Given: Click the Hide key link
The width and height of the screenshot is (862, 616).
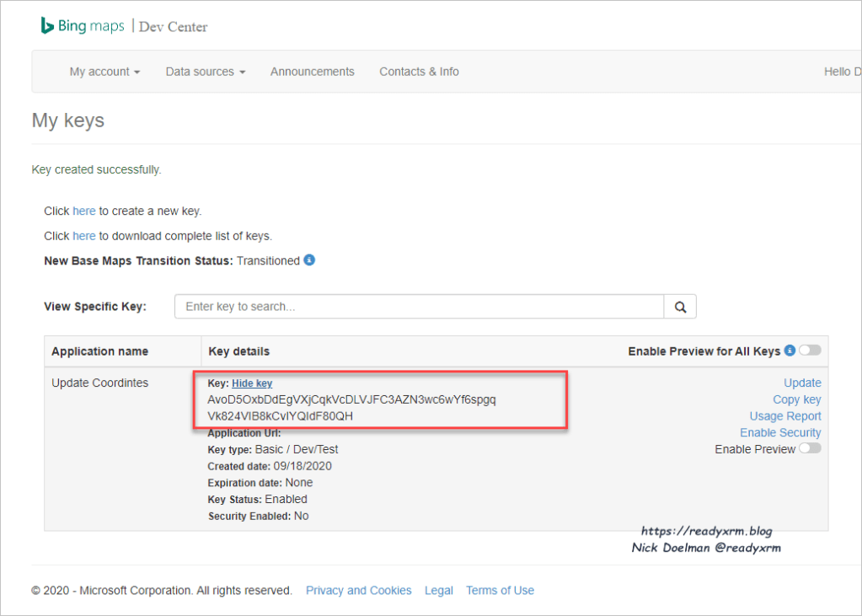Looking at the screenshot, I should pyautogui.click(x=252, y=383).
